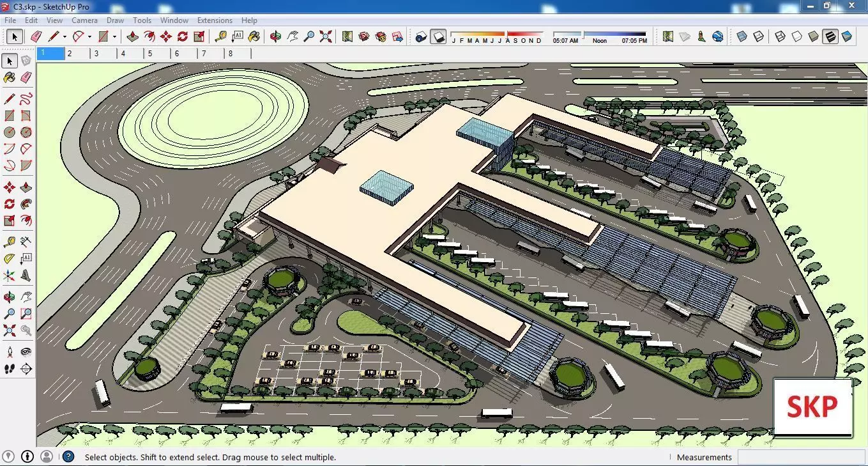
Task: Click Send to LayOut icon
Action: (398, 36)
